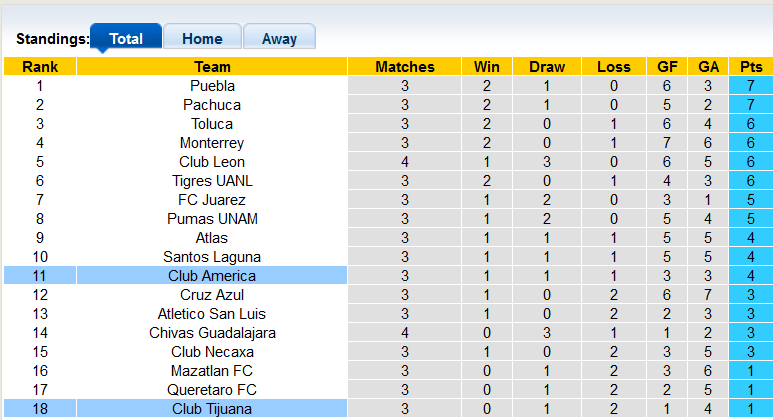Click the Matches column header
Viewport: 773px width, 420px height.
point(405,67)
